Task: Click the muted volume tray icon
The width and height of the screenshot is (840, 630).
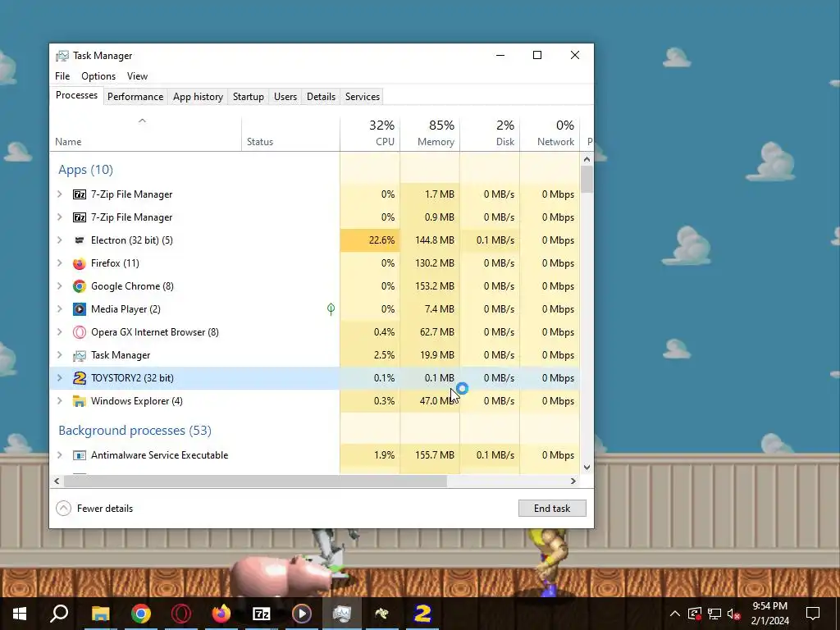Action: click(x=734, y=614)
